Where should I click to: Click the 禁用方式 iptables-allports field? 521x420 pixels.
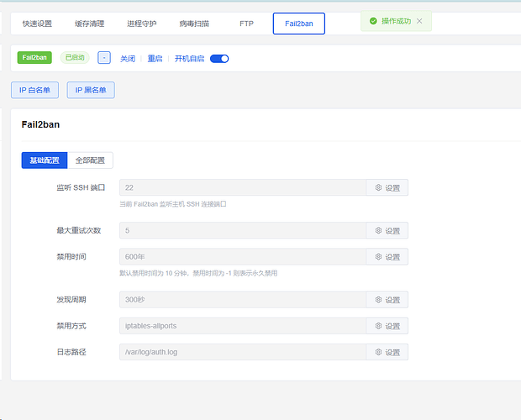(x=243, y=326)
